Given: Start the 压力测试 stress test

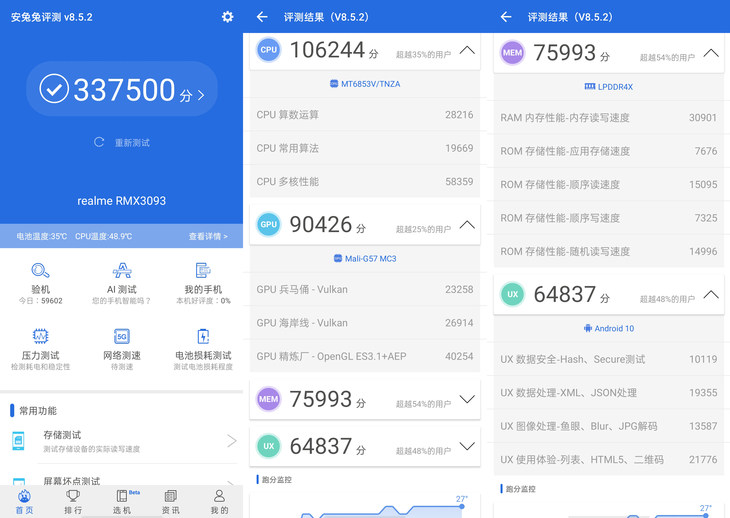Looking at the screenshot, I should click(40, 337).
